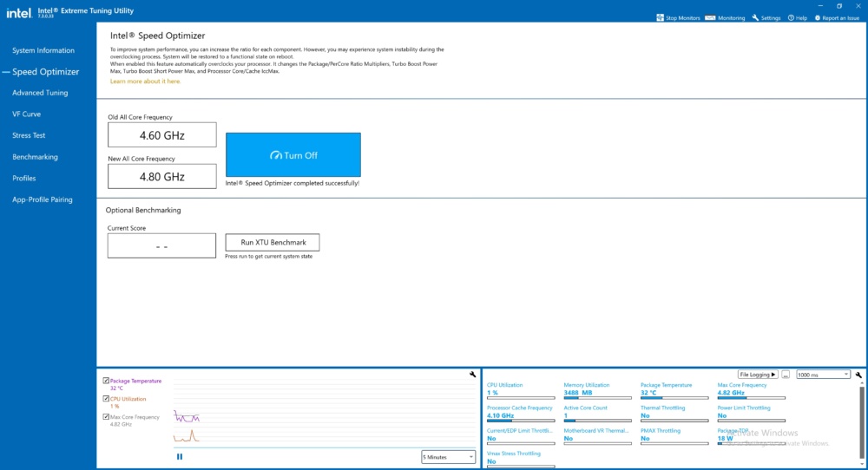Click the PMAX Throttling tile

pos(674,436)
